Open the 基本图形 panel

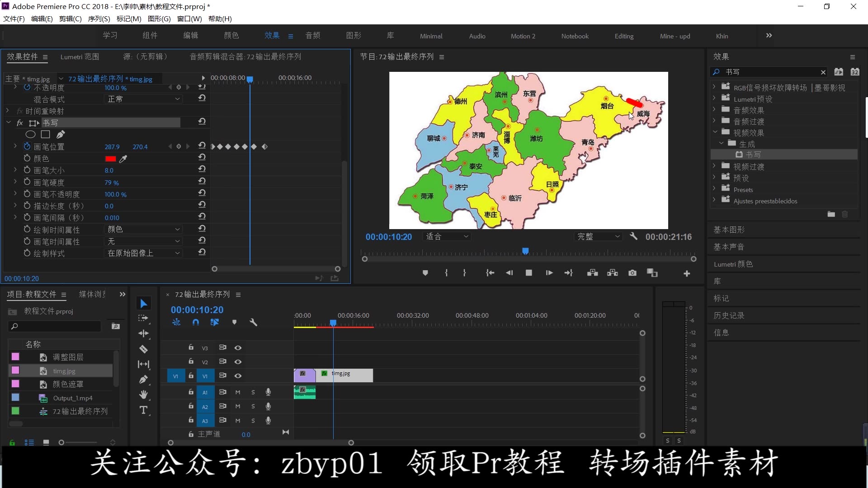[x=729, y=230]
